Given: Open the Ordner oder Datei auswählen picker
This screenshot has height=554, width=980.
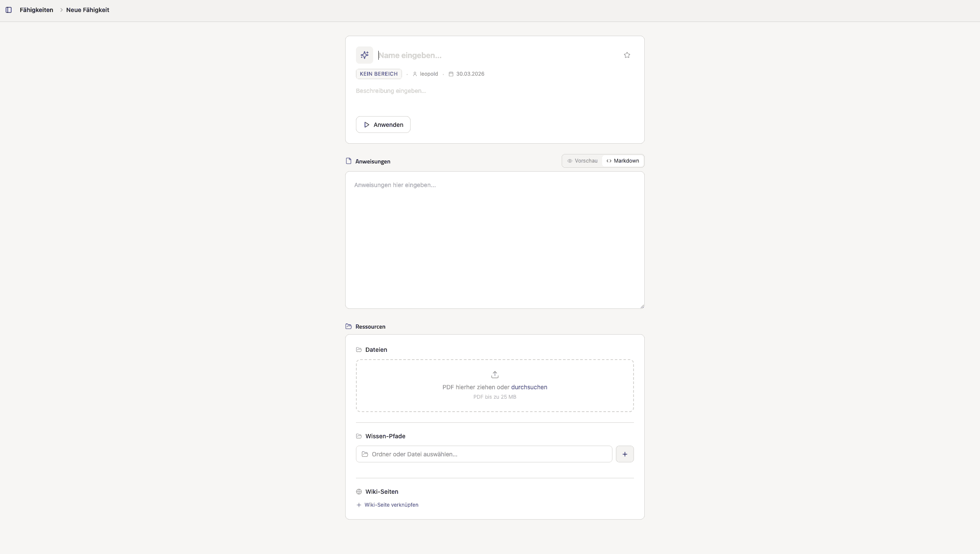Looking at the screenshot, I should (x=483, y=454).
